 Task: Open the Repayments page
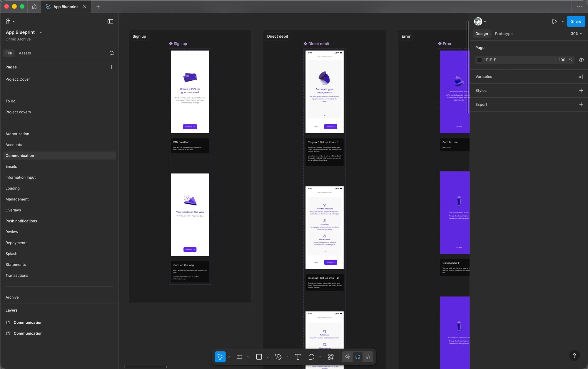(x=16, y=243)
